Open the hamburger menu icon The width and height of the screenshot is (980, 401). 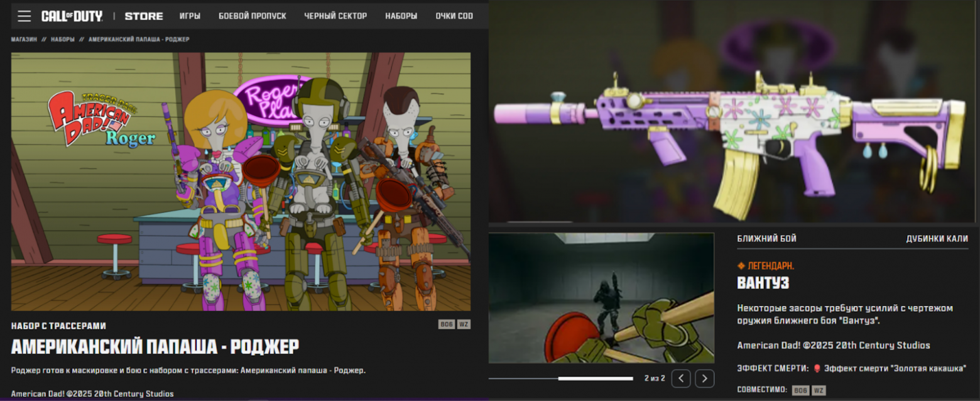coord(24,16)
